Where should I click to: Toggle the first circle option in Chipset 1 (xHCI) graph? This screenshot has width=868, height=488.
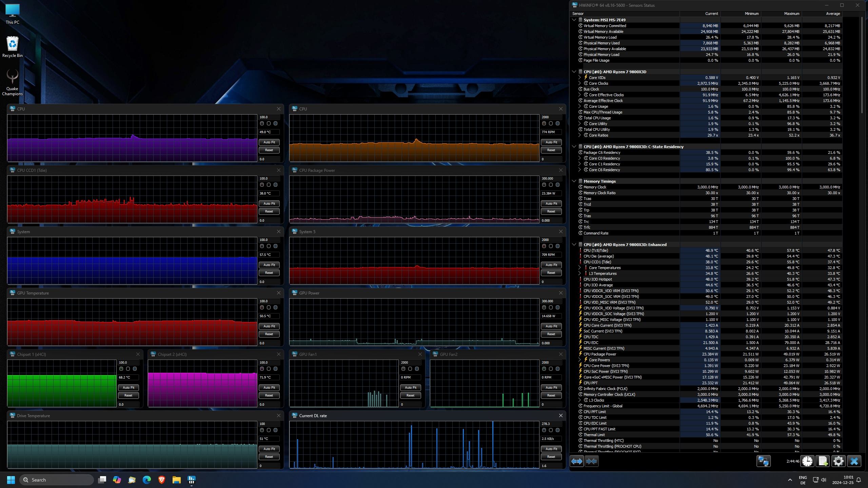(121, 369)
